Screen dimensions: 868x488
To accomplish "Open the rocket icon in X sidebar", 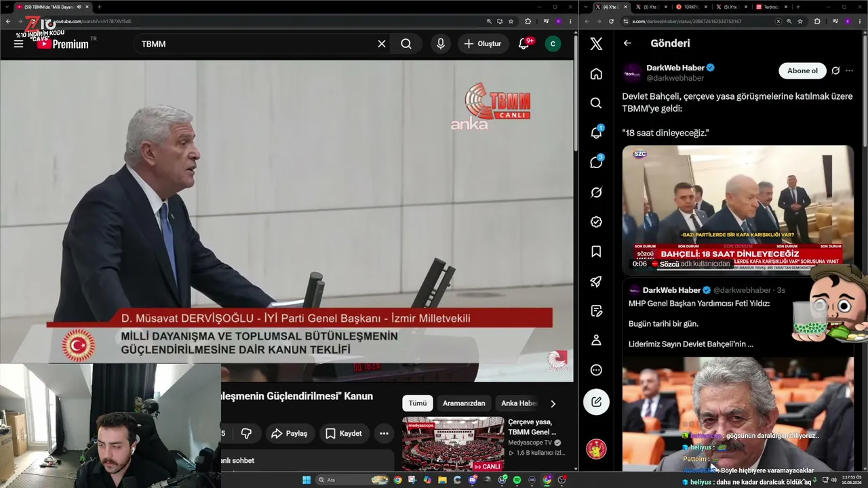I will click(x=596, y=281).
